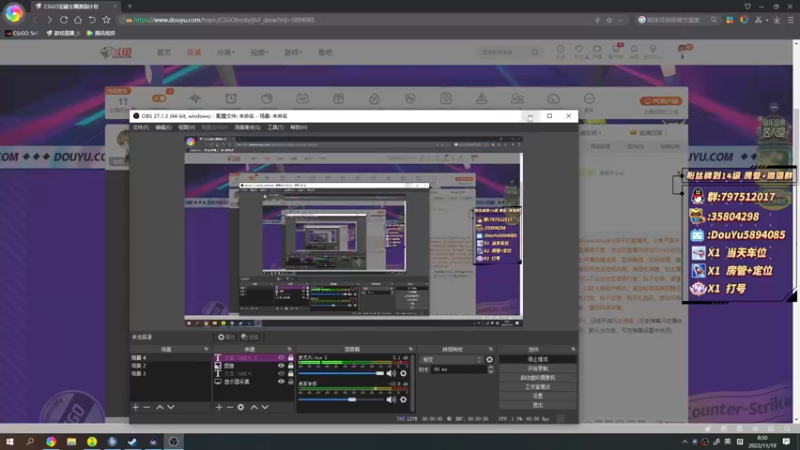Pop out the sources dock panel
The height and width of the screenshot is (450, 800).
click(290, 349)
